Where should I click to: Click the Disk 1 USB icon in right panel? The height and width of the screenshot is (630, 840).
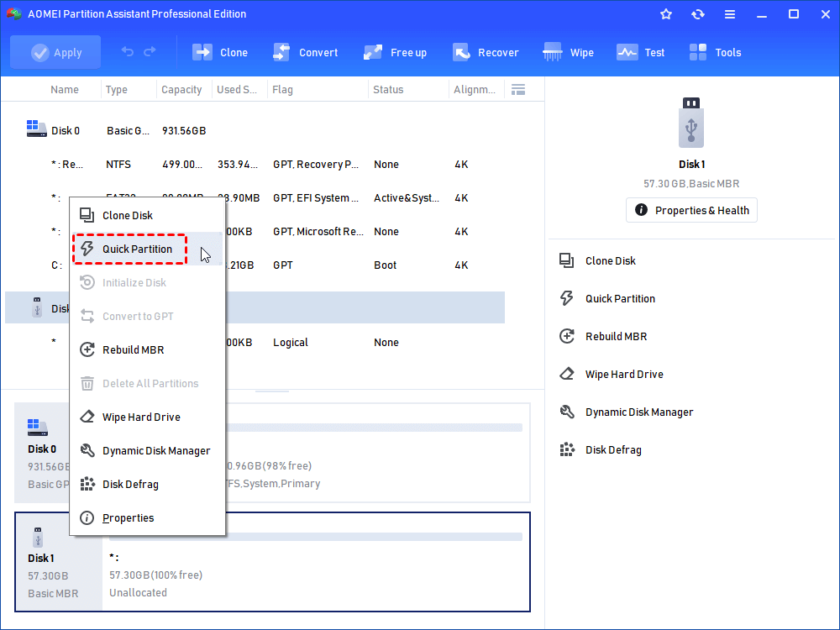point(691,123)
